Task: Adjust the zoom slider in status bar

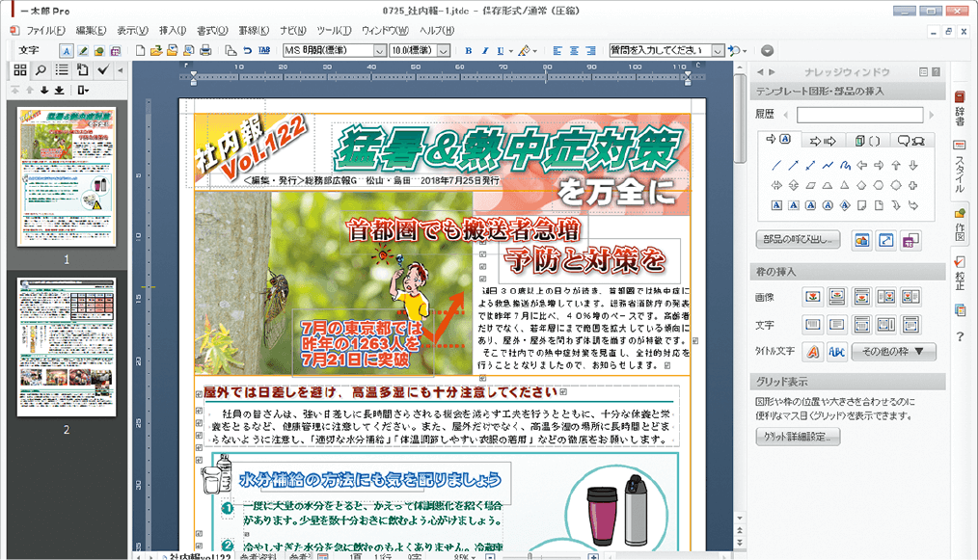Action: [530, 556]
